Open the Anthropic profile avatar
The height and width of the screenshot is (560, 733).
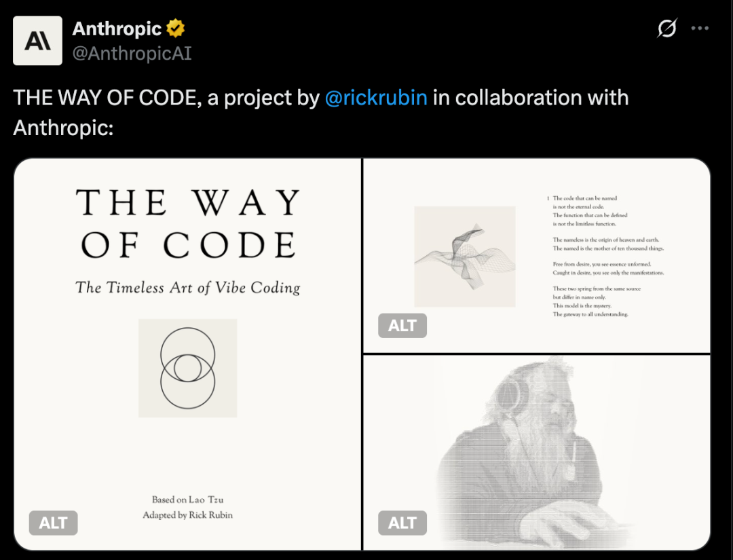tap(37, 41)
